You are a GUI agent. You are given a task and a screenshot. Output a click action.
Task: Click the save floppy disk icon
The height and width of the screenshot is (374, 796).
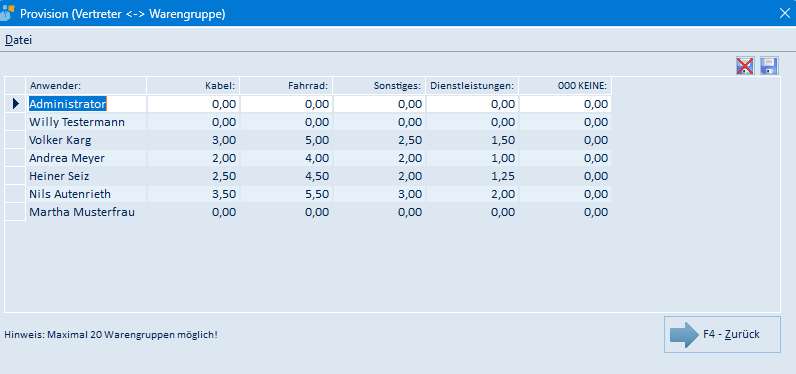(769, 66)
